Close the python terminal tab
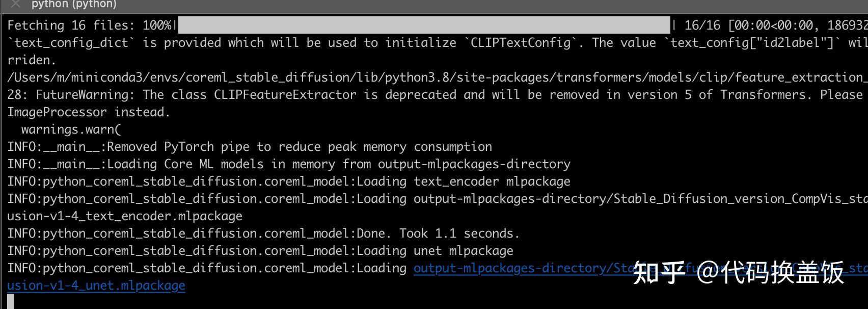Screen dimensions: 868x309 16,4
